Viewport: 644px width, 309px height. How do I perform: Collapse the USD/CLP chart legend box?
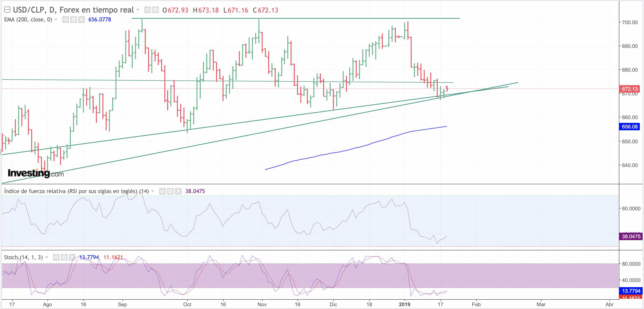tap(7, 10)
